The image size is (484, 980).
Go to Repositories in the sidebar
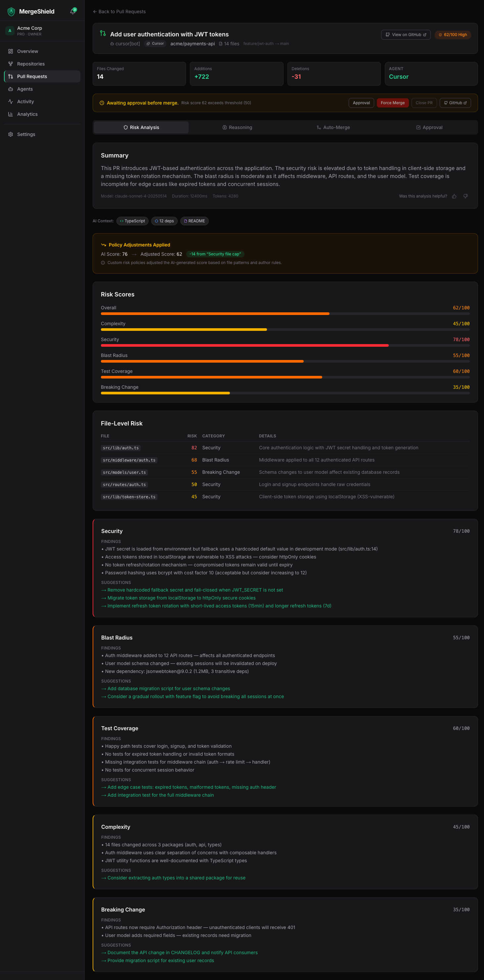tap(30, 64)
